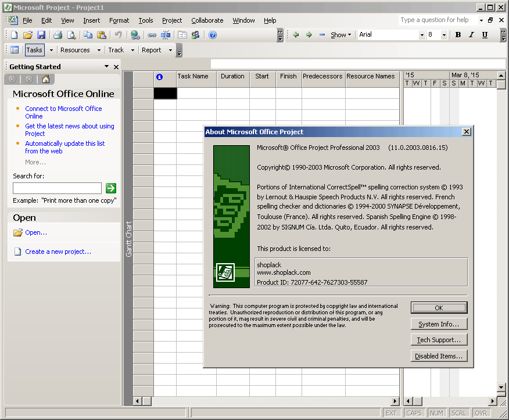
Task: Insert a hyperlink using the globe icon
Action: pos(135,35)
